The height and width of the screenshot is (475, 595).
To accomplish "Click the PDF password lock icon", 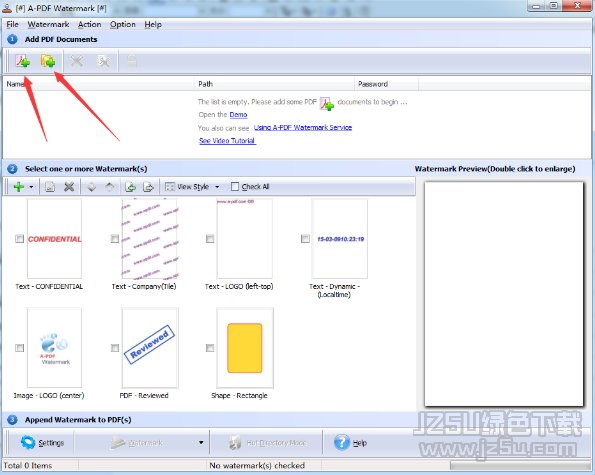I will (132, 61).
